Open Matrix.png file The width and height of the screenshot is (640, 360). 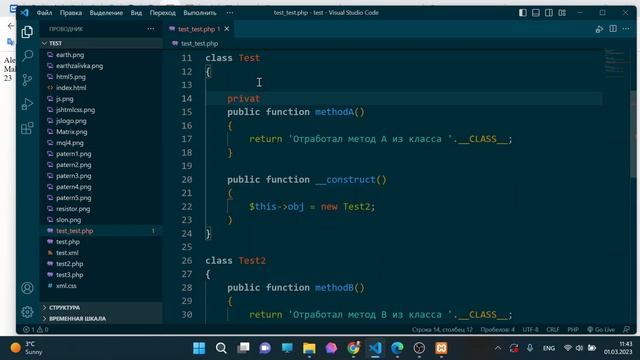(x=71, y=132)
